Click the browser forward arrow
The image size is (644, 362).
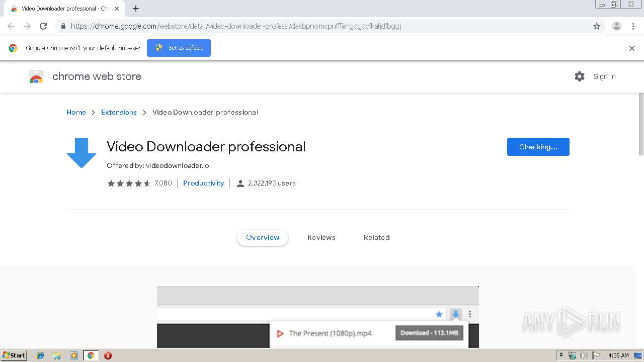point(27,26)
